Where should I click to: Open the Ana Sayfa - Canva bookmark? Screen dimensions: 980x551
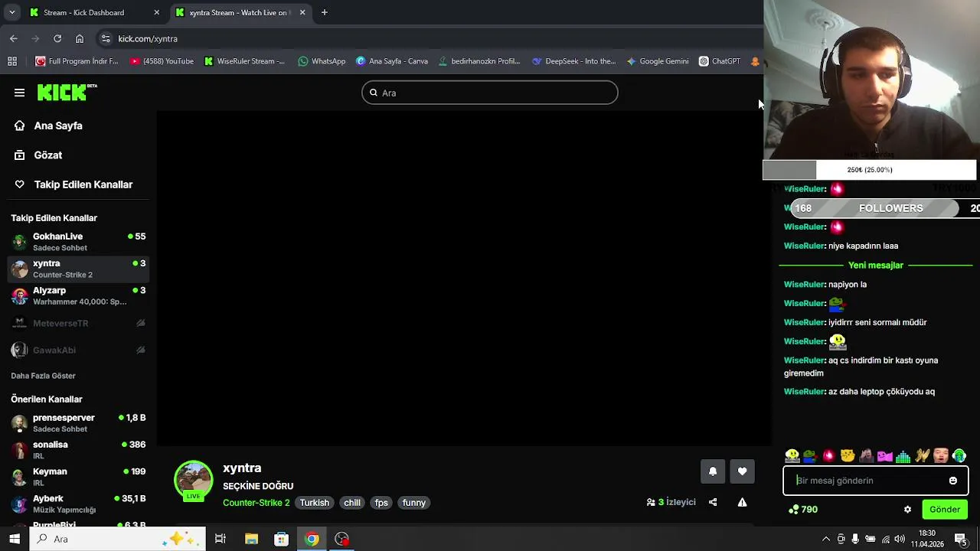pyautogui.click(x=391, y=61)
